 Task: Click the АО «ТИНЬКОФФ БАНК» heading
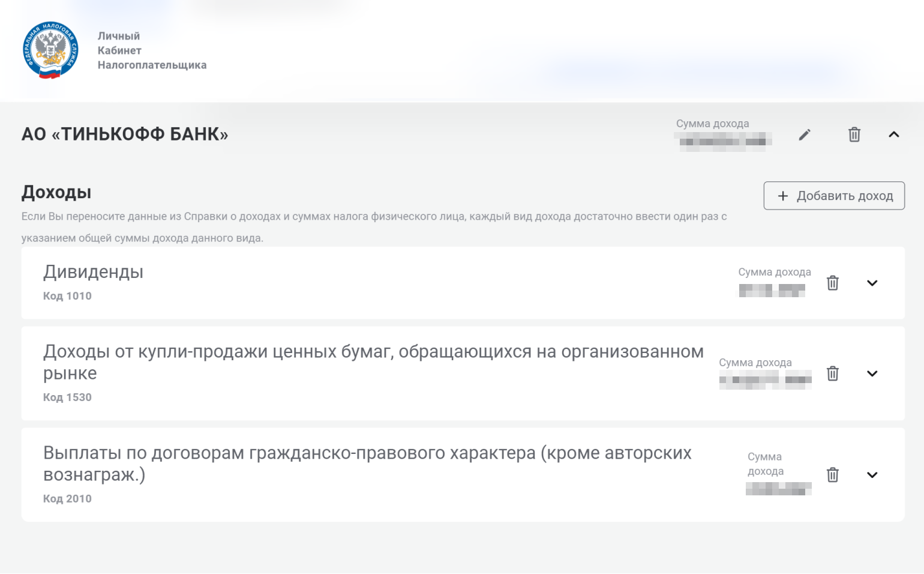click(x=125, y=134)
